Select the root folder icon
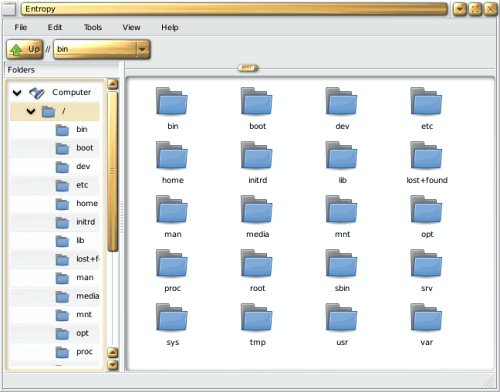 click(257, 263)
